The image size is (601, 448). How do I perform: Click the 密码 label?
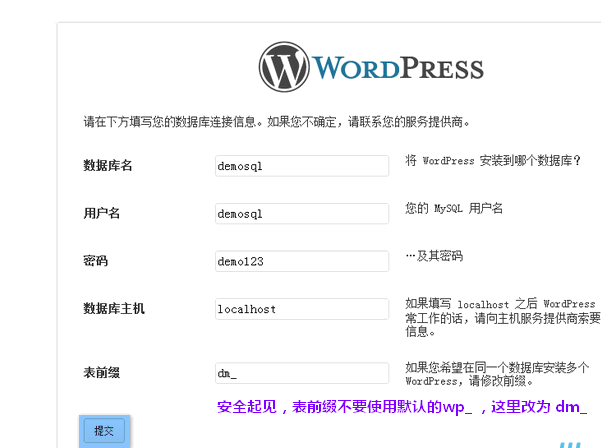click(95, 261)
